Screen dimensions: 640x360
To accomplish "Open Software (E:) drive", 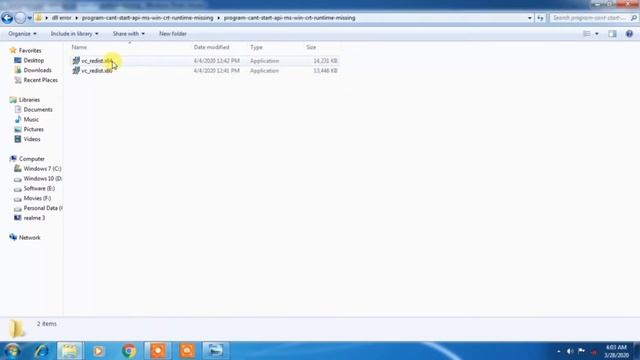I will [x=39, y=189].
